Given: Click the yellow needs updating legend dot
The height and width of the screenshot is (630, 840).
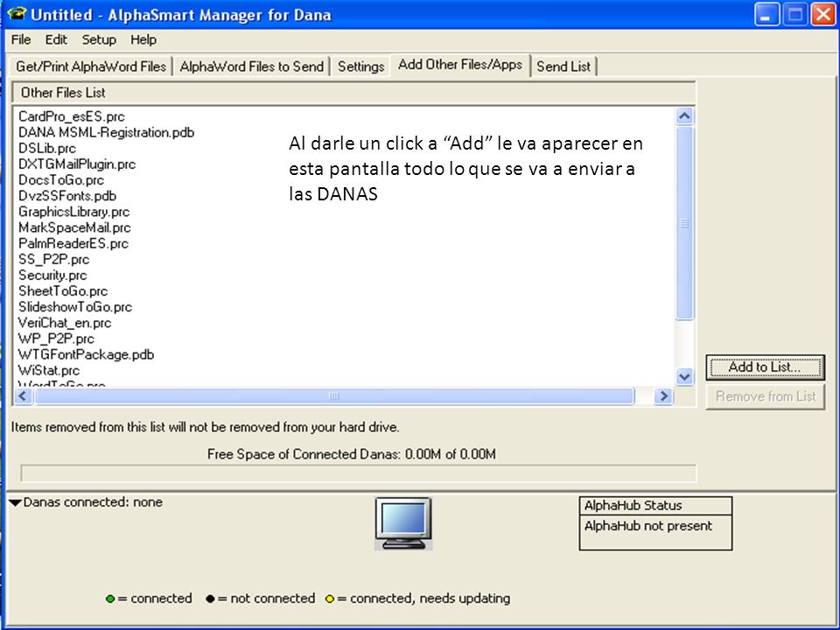Looking at the screenshot, I should 330,598.
